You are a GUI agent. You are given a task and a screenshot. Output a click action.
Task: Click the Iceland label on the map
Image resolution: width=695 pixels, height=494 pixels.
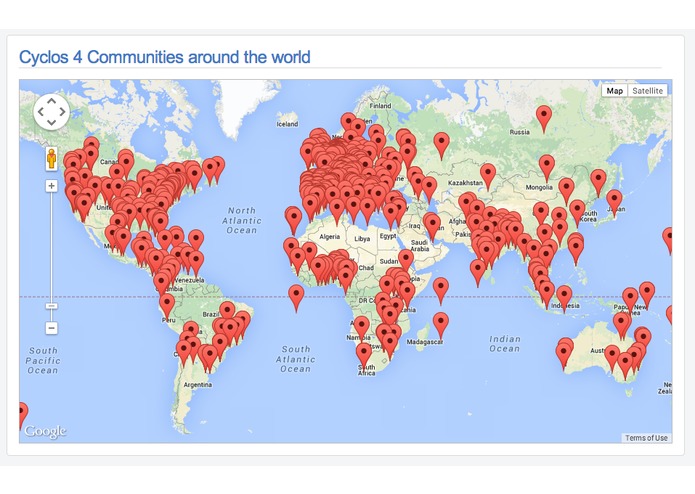click(287, 124)
